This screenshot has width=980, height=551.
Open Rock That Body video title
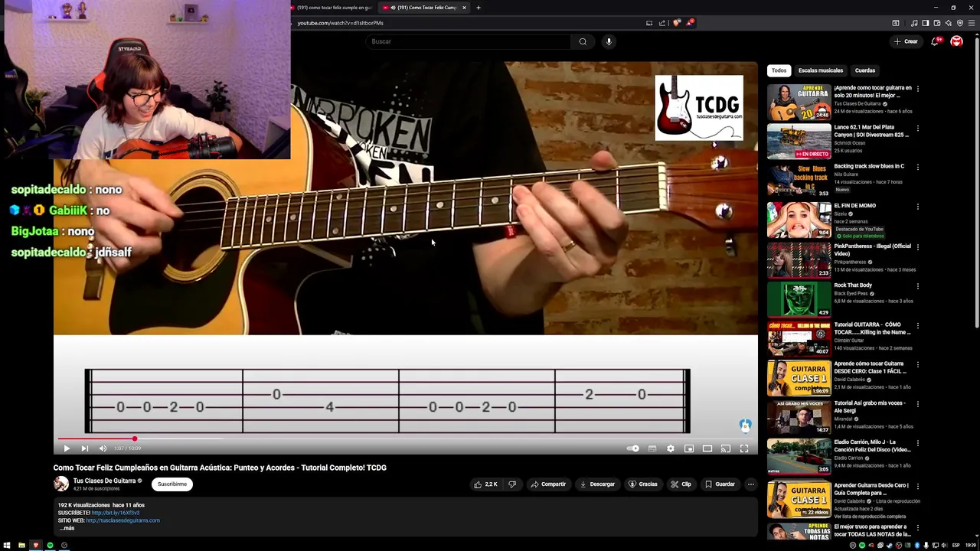853,285
